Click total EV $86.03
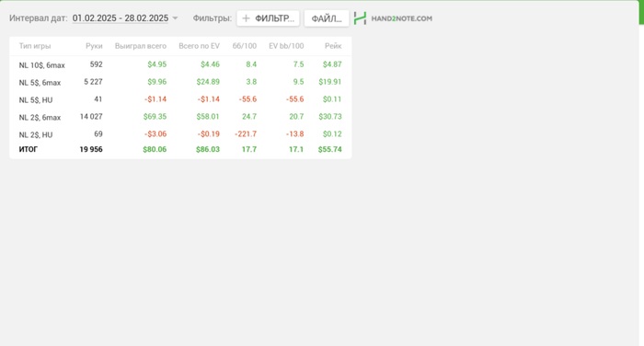Image resolution: width=644 pixels, height=346 pixels. 208,150
